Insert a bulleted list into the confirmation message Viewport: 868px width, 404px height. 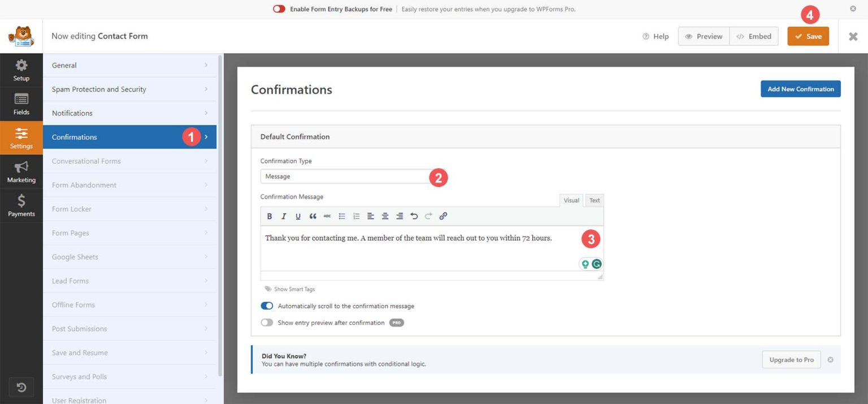(342, 216)
